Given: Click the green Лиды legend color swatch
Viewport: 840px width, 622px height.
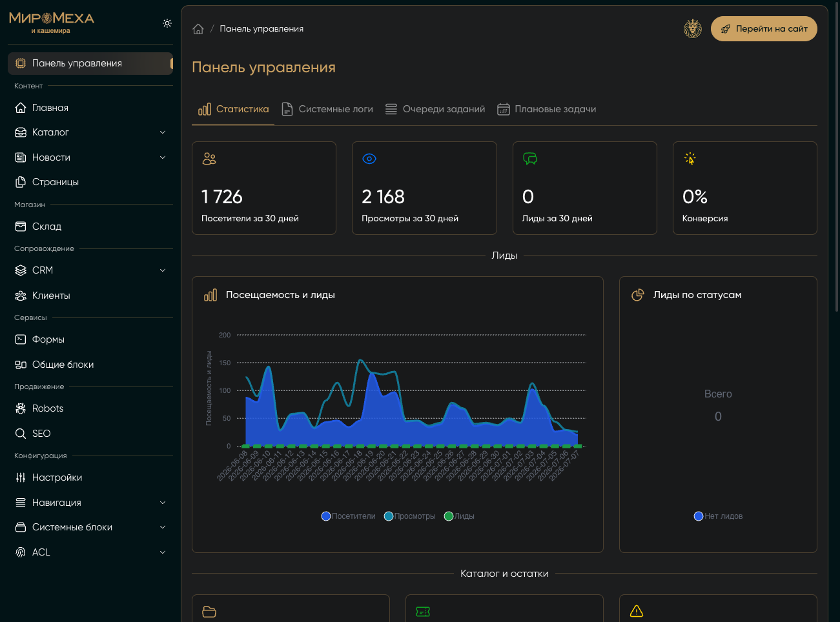Looking at the screenshot, I should pyautogui.click(x=449, y=516).
